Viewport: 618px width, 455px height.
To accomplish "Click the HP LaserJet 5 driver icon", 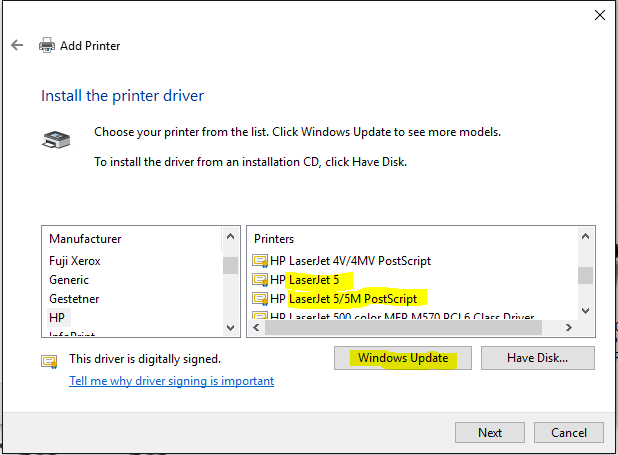I will point(260,280).
